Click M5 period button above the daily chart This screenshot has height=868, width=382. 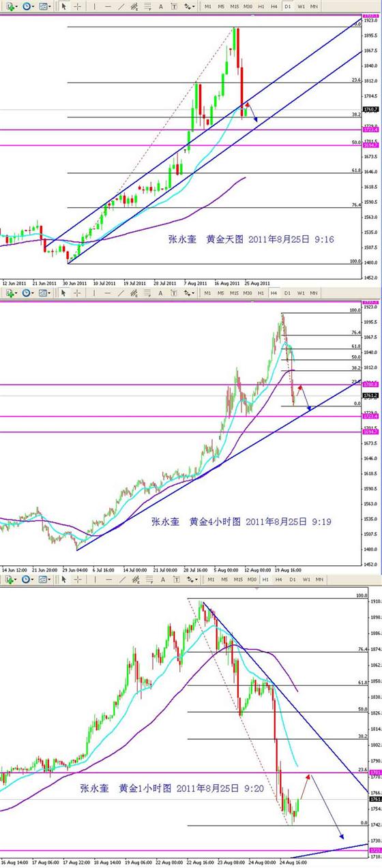pyautogui.click(x=221, y=6)
